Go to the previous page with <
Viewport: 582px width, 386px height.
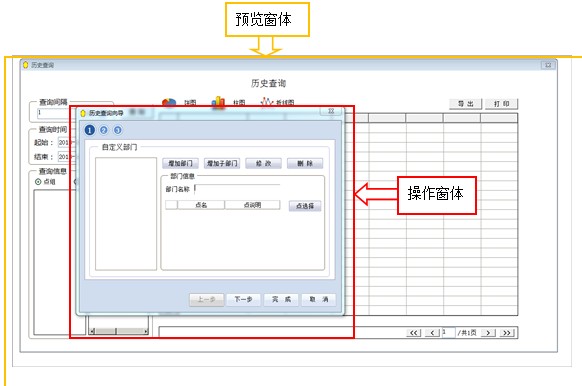coord(432,333)
